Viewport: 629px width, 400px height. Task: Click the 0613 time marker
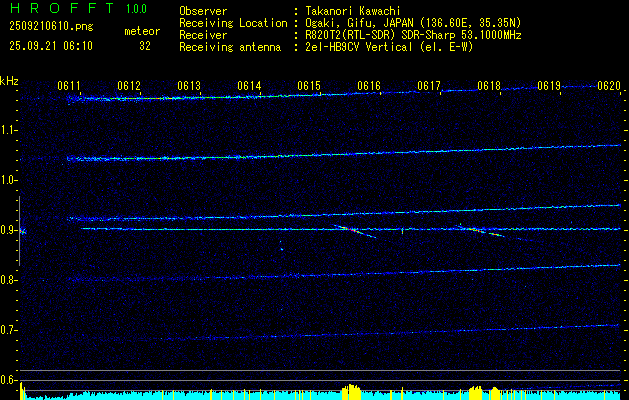tap(189, 86)
